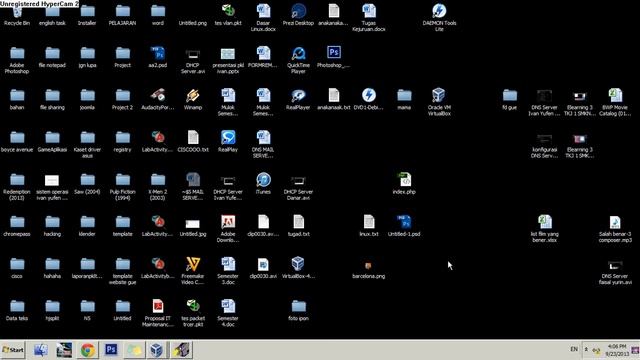Open the fd gue folder
The image size is (640, 360).
[x=509, y=100]
